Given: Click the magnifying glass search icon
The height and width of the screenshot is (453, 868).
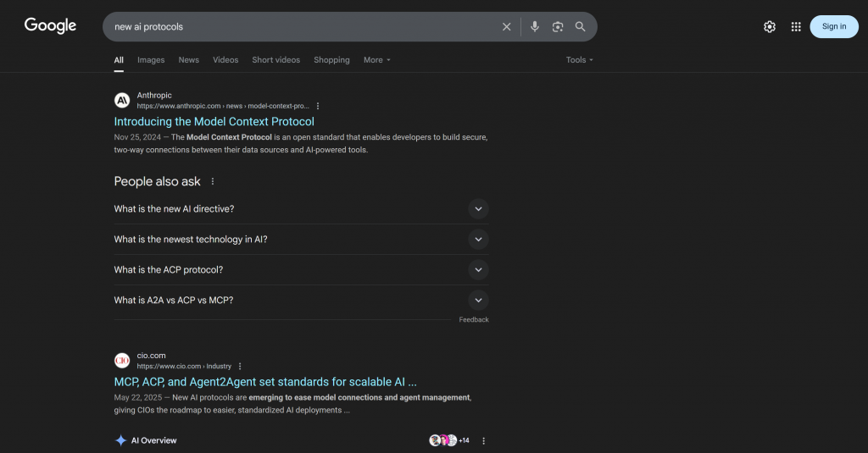Looking at the screenshot, I should pos(581,27).
